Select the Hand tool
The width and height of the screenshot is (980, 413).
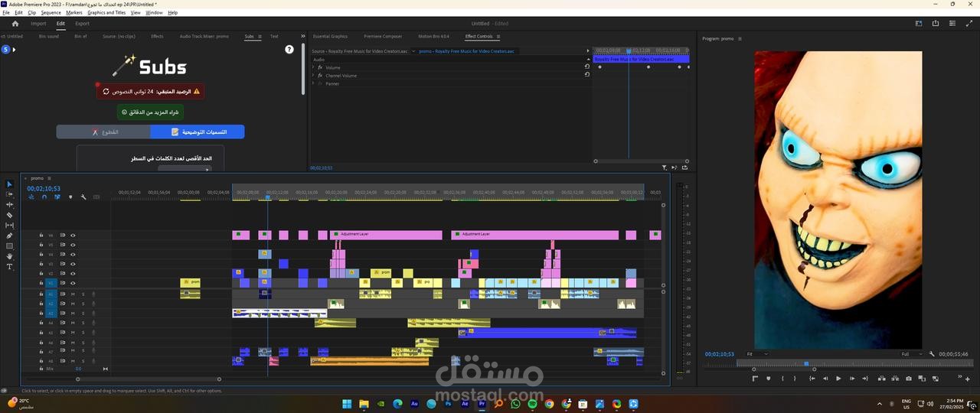[x=10, y=256]
